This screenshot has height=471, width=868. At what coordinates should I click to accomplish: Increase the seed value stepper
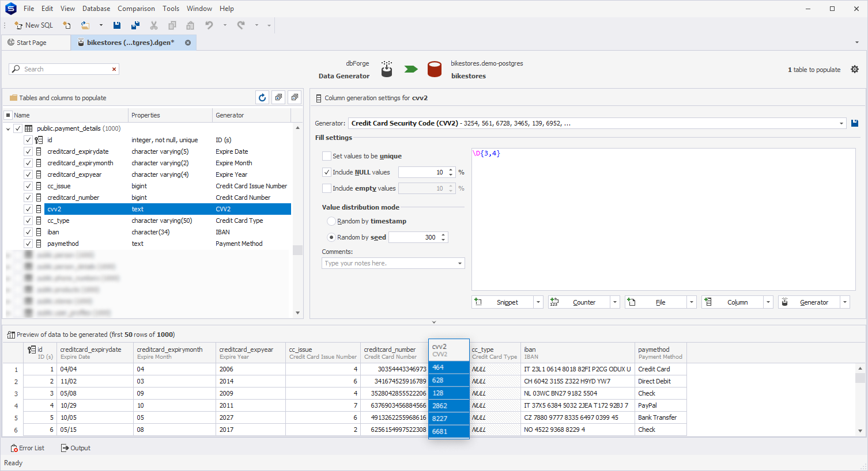point(443,235)
